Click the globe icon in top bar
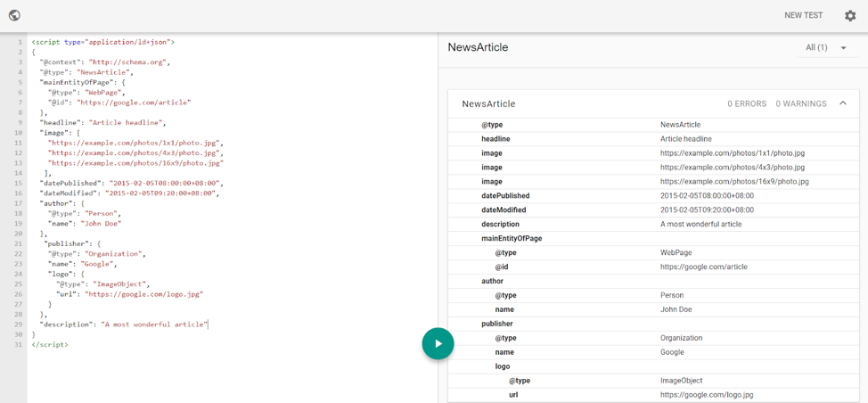 tap(14, 15)
